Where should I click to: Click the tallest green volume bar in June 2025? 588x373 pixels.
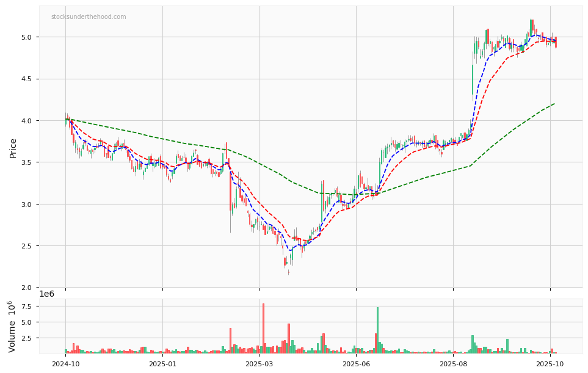click(377, 330)
